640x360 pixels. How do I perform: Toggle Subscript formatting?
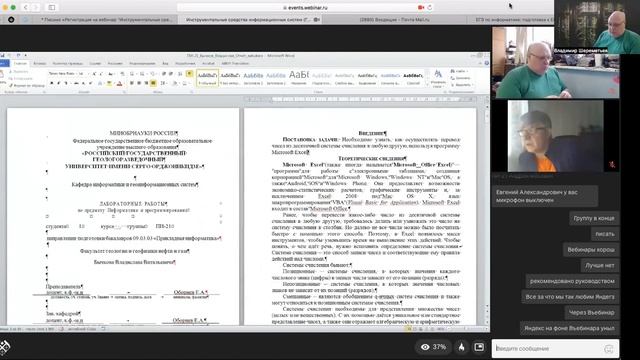click(x=83, y=83)
